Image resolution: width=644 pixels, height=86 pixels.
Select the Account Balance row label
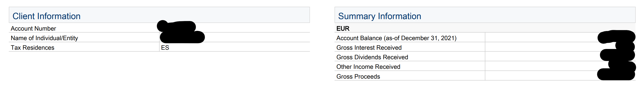[396, 38]
